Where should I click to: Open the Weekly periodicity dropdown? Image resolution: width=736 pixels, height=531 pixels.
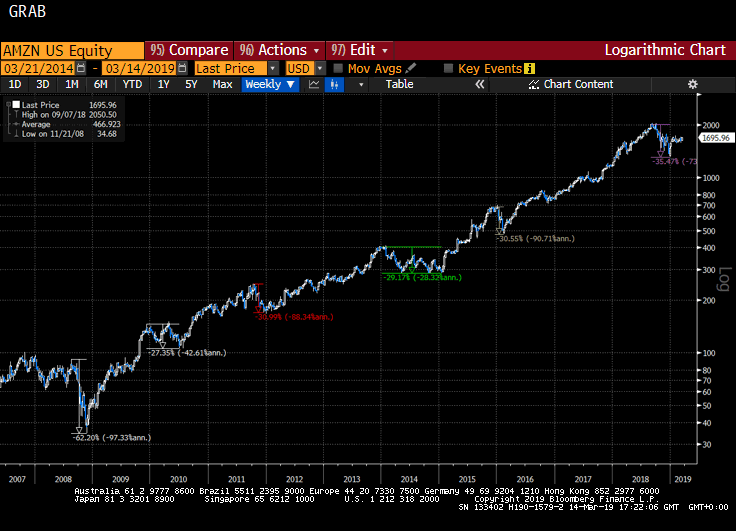pos(270,85)
